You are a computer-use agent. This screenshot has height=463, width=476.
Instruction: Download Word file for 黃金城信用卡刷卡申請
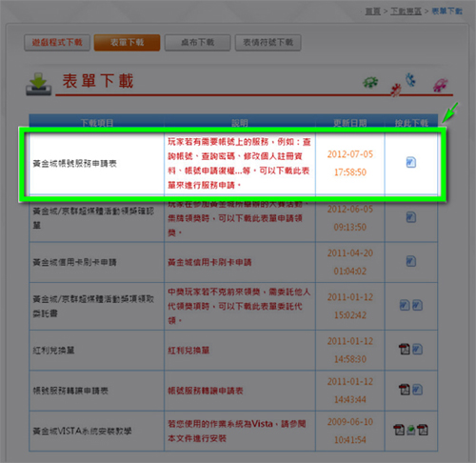(x=411, y=262)
